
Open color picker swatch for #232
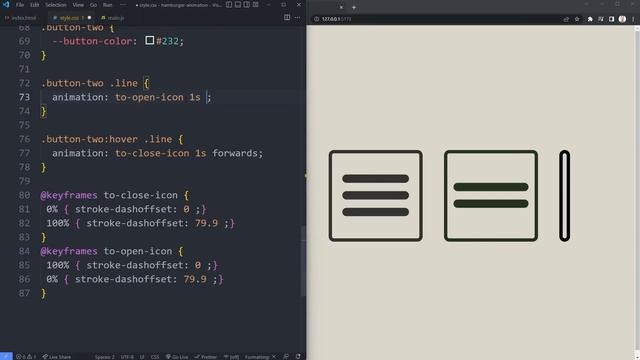[x=150, y=40]
